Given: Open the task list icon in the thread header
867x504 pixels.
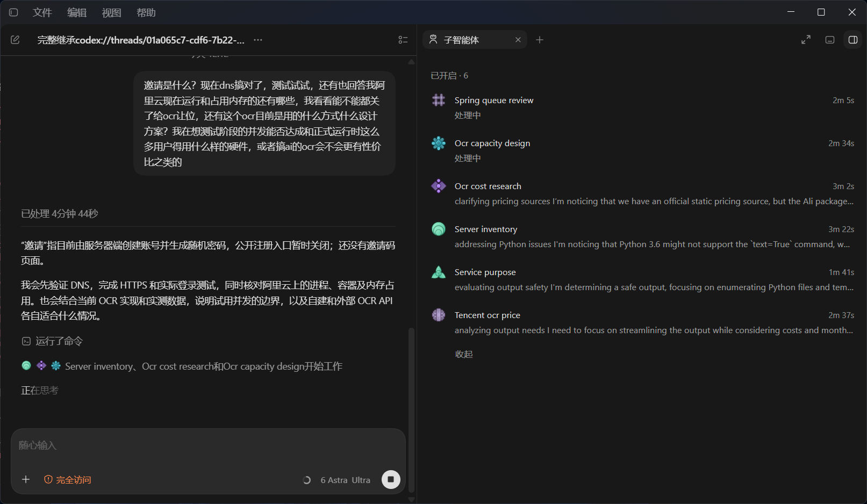Looking at the screenshot, I should coord(403,40).
